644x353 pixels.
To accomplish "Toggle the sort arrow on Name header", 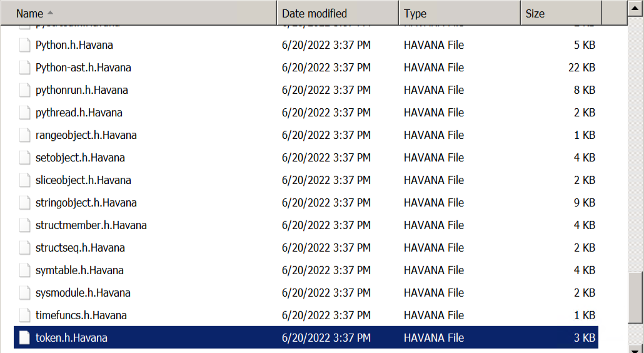I will pyautogui.click(x=51, y=13).
